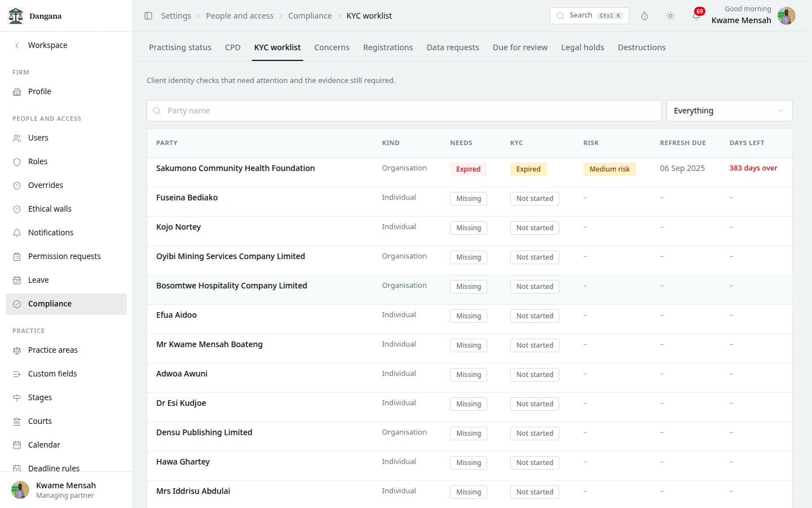This screenshot has width=812, height=508.
Task: Open the Destructions tab
Action: [x=642, y=47]
